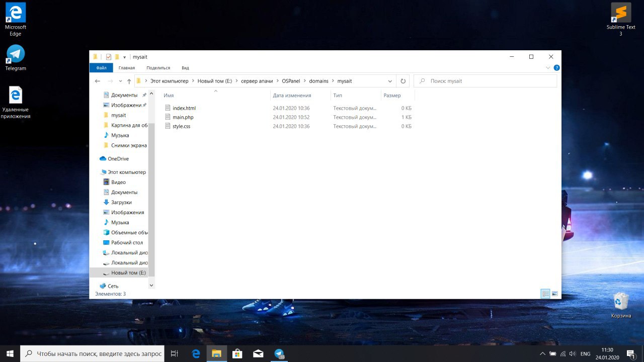Open Telegram shortcut on the desktop
The height and width of the screenshot is (362, 644).
click(x=16, y=58)
